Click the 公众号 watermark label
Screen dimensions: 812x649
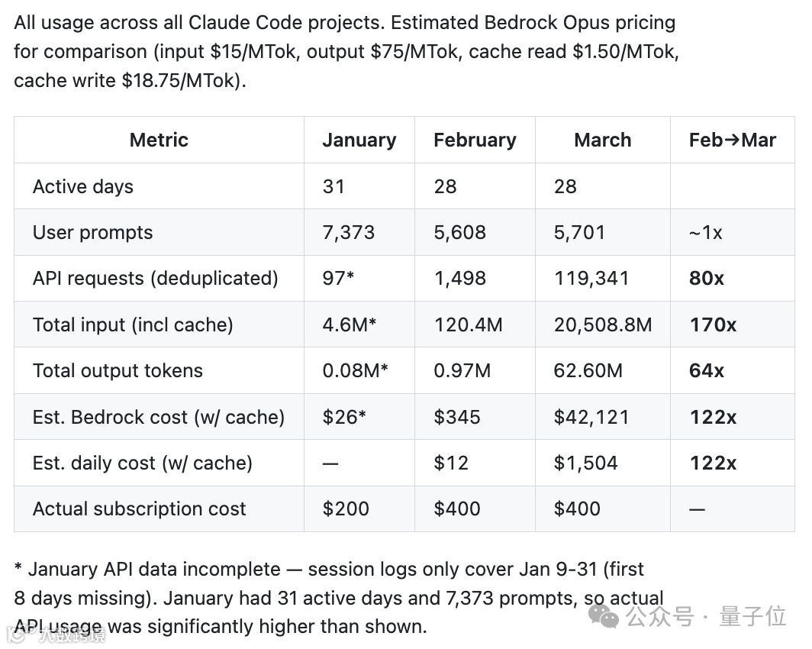[x=660, y=615]
